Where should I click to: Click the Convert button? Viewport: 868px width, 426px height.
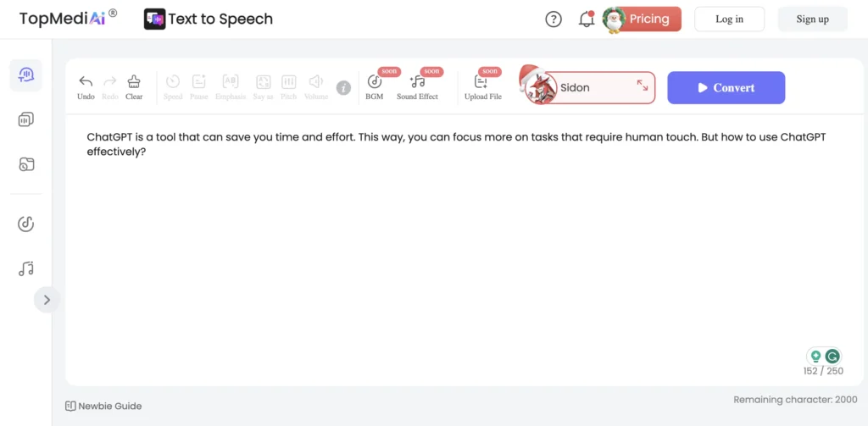726,87
